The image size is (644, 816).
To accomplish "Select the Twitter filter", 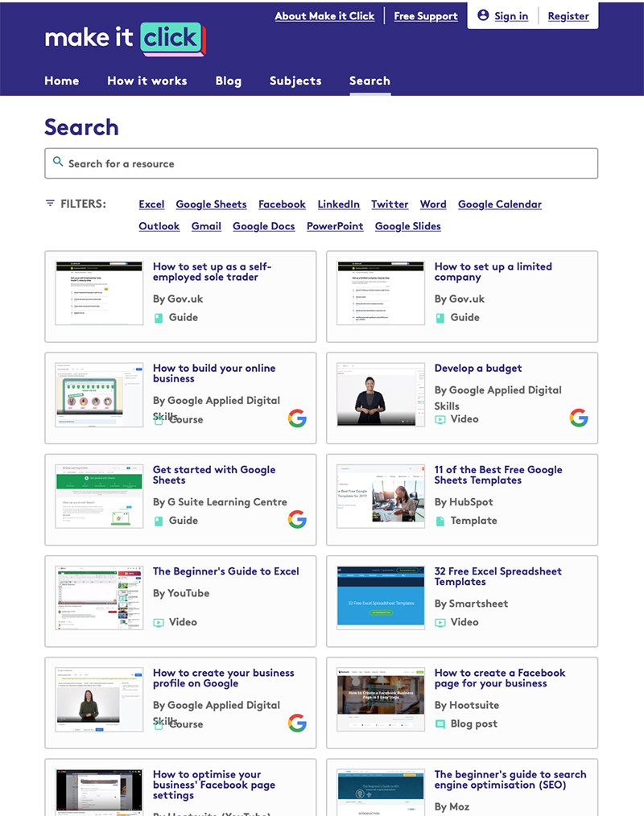I will (x=390, y=204).
